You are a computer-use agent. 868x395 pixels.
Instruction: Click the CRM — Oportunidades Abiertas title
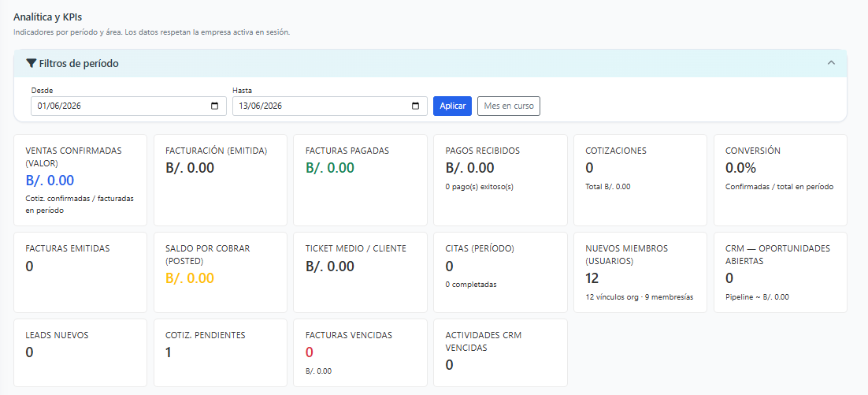point(777,255)
